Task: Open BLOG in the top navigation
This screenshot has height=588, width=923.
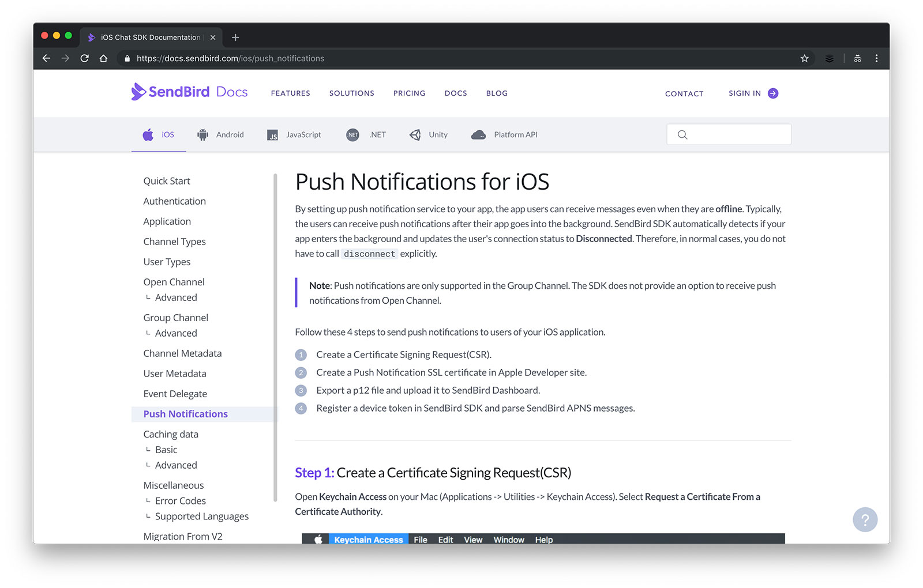Action: tap(497, 93)
